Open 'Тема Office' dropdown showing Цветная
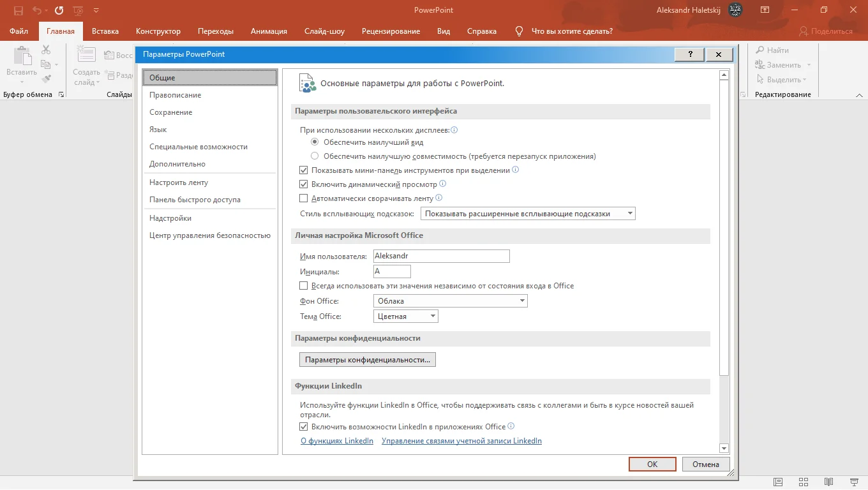Viewport: 868px width, 490px height. click(x=406, y=316)
